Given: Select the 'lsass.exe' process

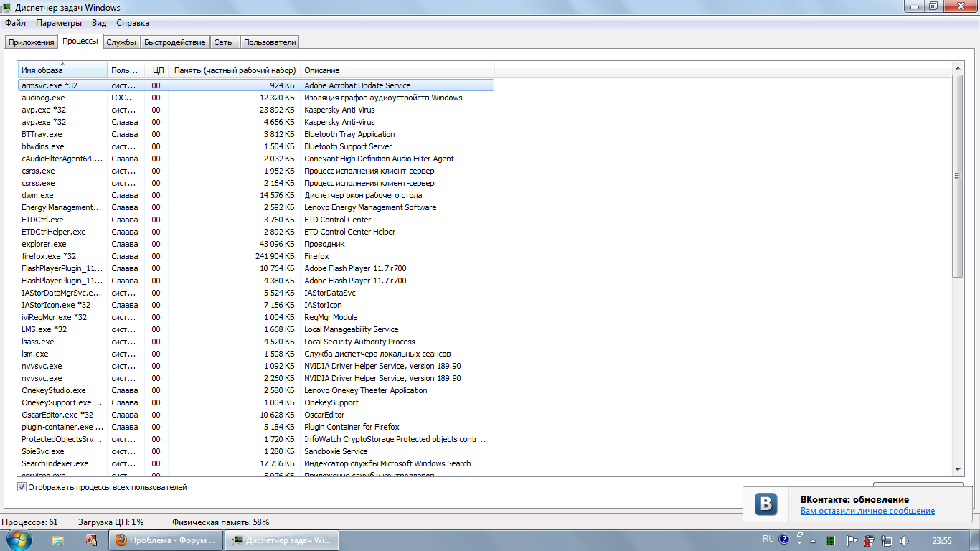Looking at the screenshot, I should (255, 342).
